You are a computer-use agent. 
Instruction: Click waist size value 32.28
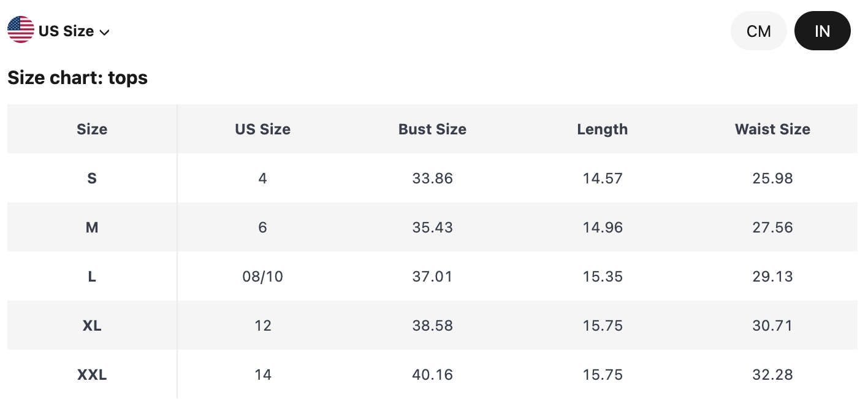(x=772, y=375)
